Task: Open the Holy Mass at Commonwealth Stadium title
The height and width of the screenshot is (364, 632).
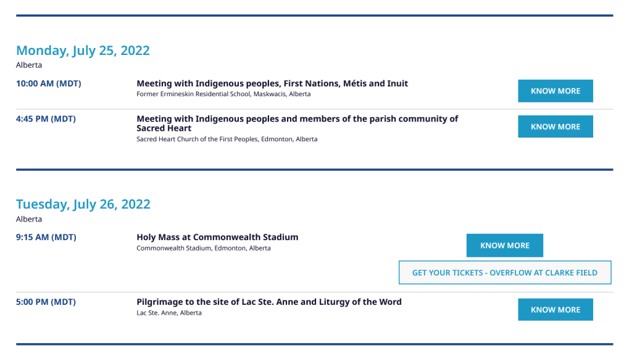Action: pyautogui.click(x=217, y=237)
